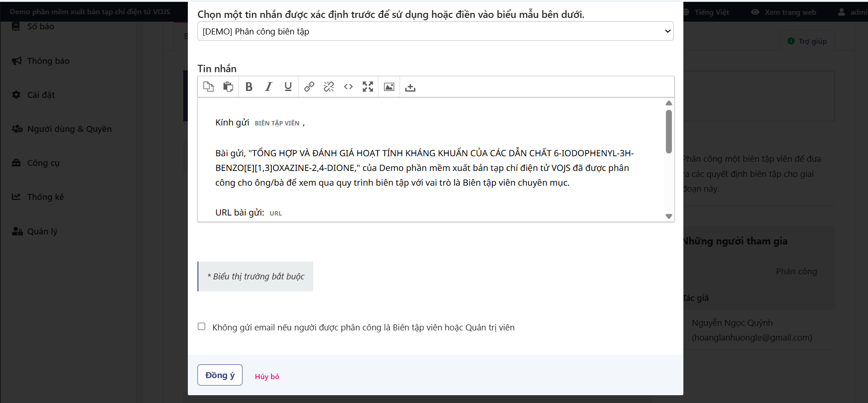Screen dimensions: 868x403
Task: Click the Insert link icon
Action: [x=309, y=87]
